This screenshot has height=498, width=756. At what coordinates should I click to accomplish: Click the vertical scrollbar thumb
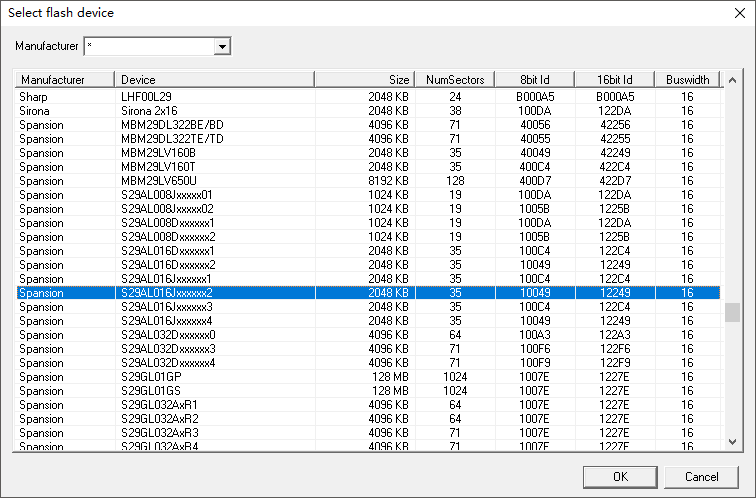732,312
